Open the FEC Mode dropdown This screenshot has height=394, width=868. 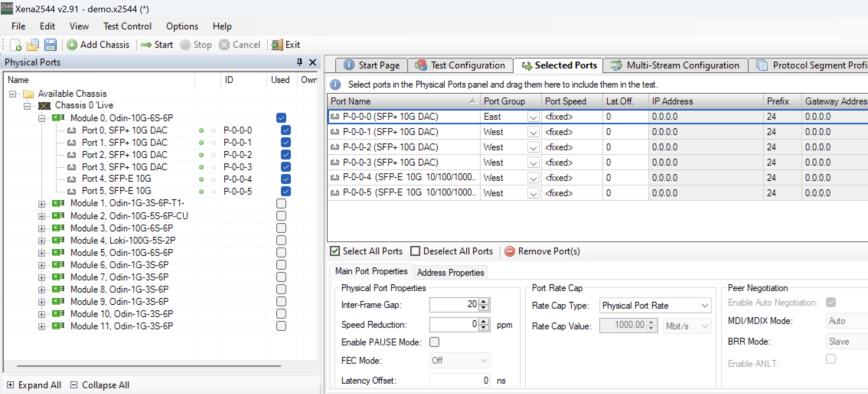pyautogui.click(x=460, y=360)
